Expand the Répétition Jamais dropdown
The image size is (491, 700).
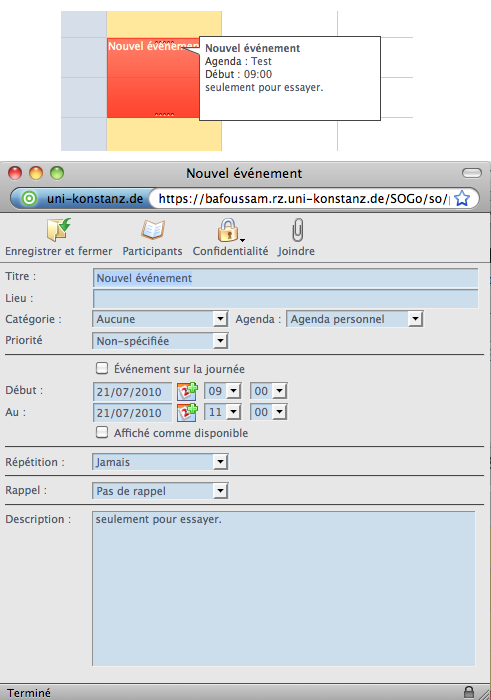[x=160, y=462]
